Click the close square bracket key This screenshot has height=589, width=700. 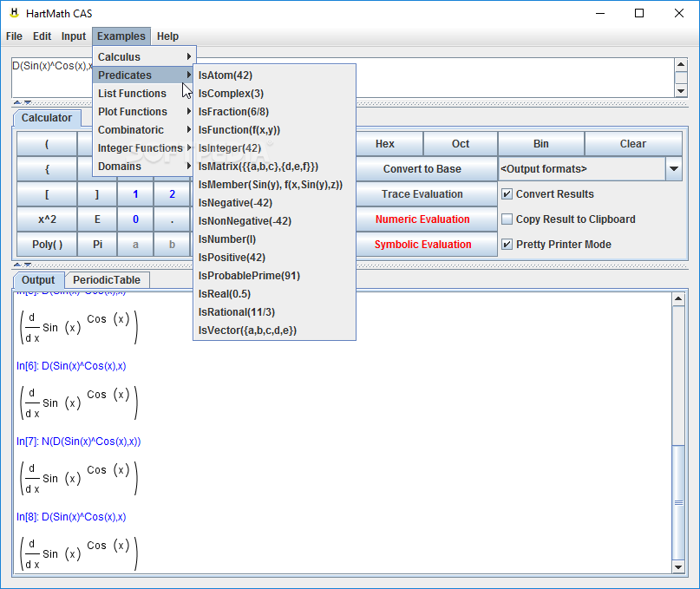coord(97,194)
